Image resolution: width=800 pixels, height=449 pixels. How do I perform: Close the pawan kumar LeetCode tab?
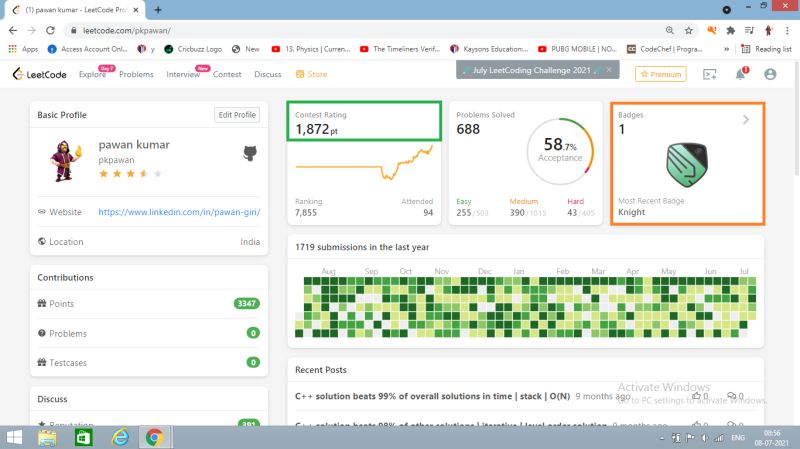[x=136, y=10]
